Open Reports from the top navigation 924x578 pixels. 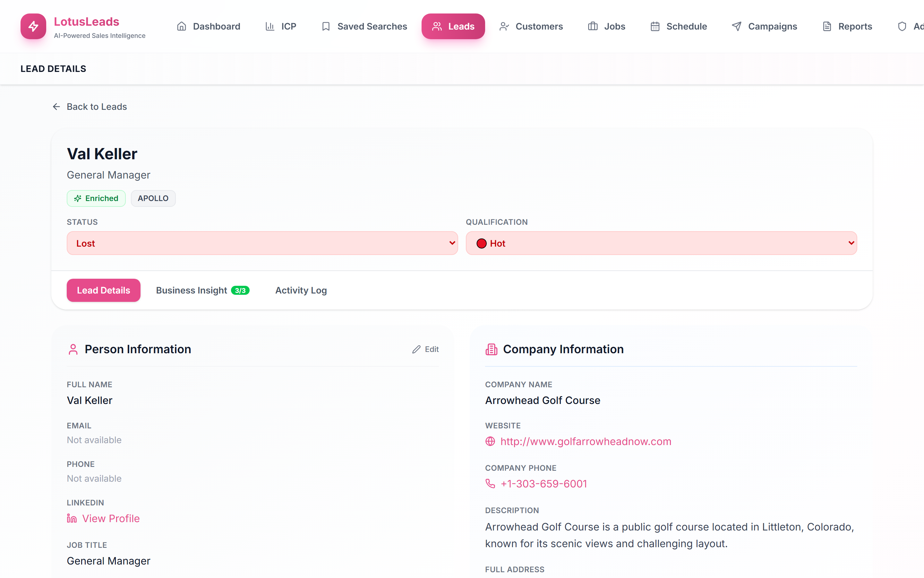(847, 26)
